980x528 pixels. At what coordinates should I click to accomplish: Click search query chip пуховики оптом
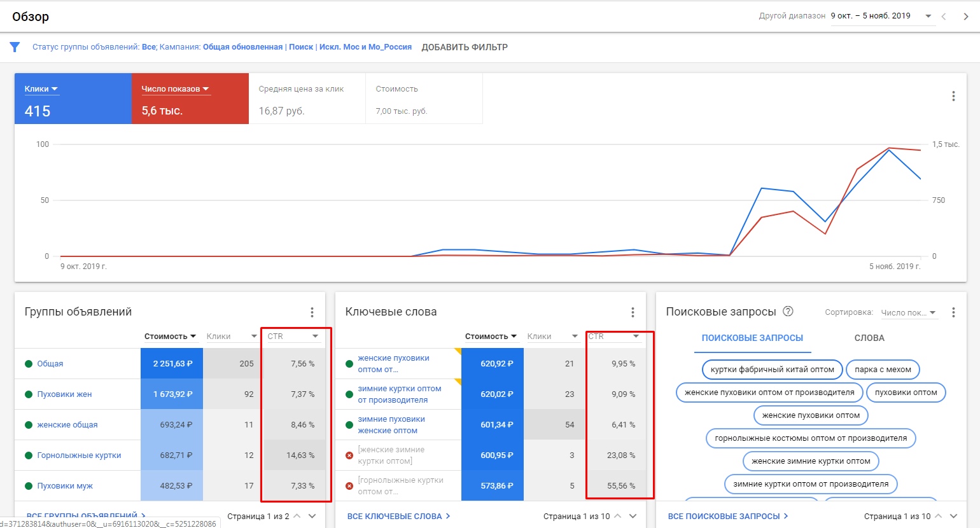(x=906, y=393)
